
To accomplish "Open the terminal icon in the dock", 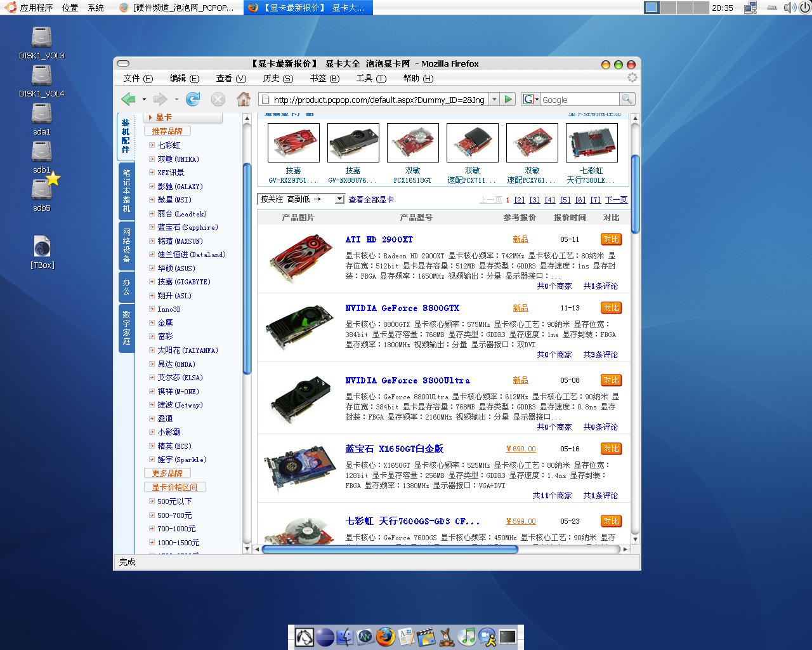I will point(507,637).
